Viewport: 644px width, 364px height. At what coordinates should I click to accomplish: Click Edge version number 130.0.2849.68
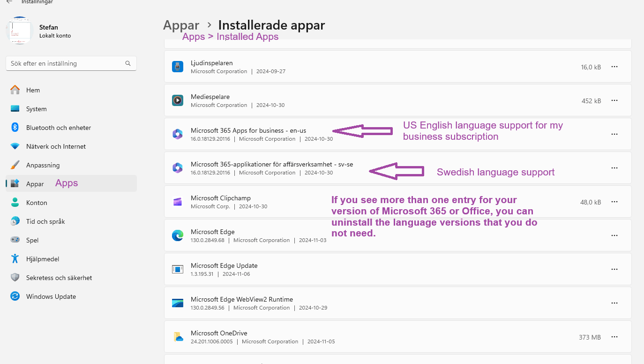coord(208,240)
